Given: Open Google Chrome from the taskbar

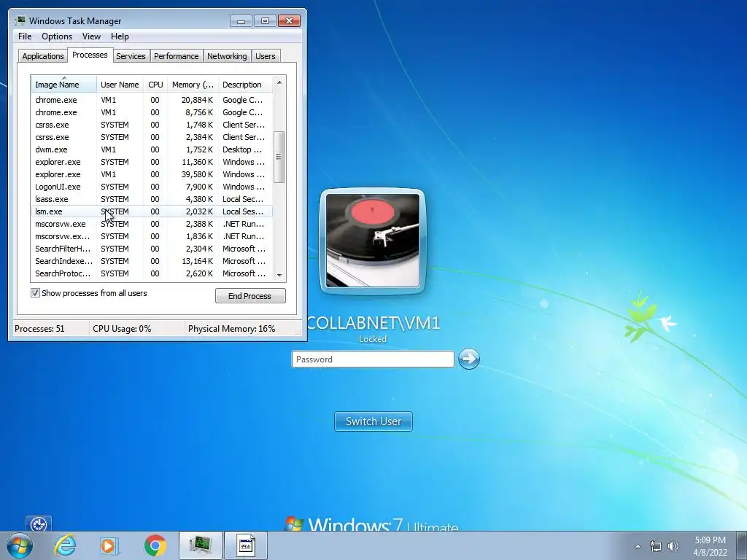Looking at the screenshot, I should pyautogui.click(x=155, y=545).
